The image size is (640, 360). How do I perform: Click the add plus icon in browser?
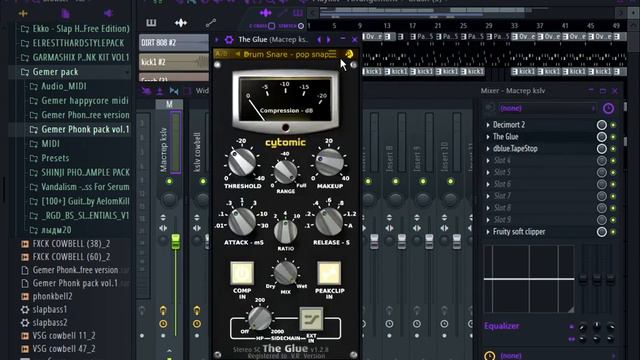pos(23,13)
